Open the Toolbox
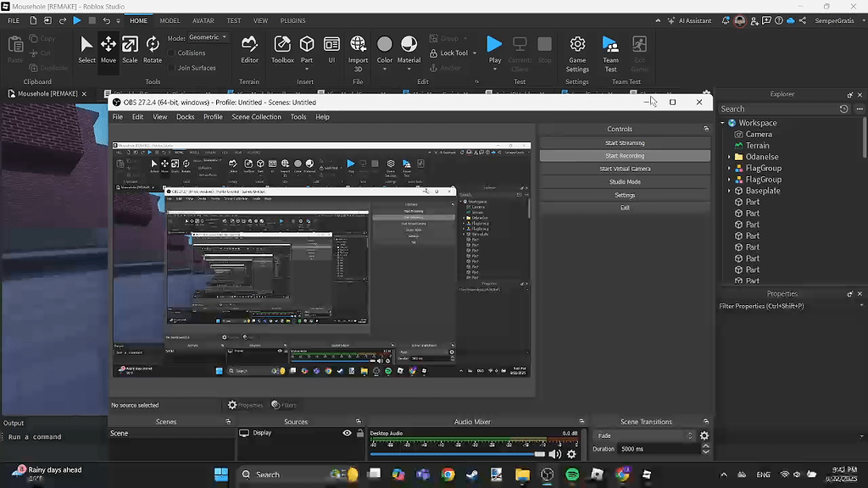The width and height of the screenshot is (868, 488). (281, 49)
